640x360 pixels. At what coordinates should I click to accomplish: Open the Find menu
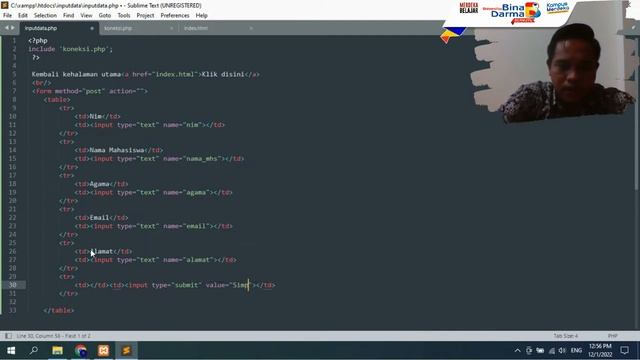point(69,16)
